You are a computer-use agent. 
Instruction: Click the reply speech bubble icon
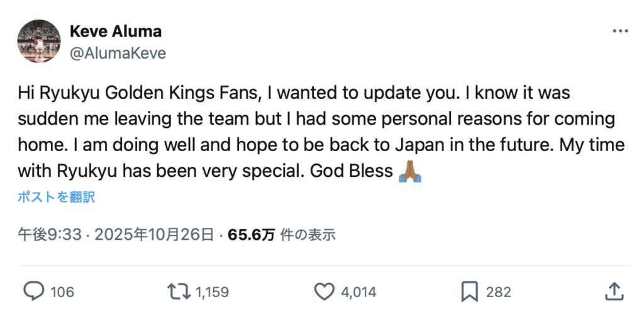(x=34, y=291)
